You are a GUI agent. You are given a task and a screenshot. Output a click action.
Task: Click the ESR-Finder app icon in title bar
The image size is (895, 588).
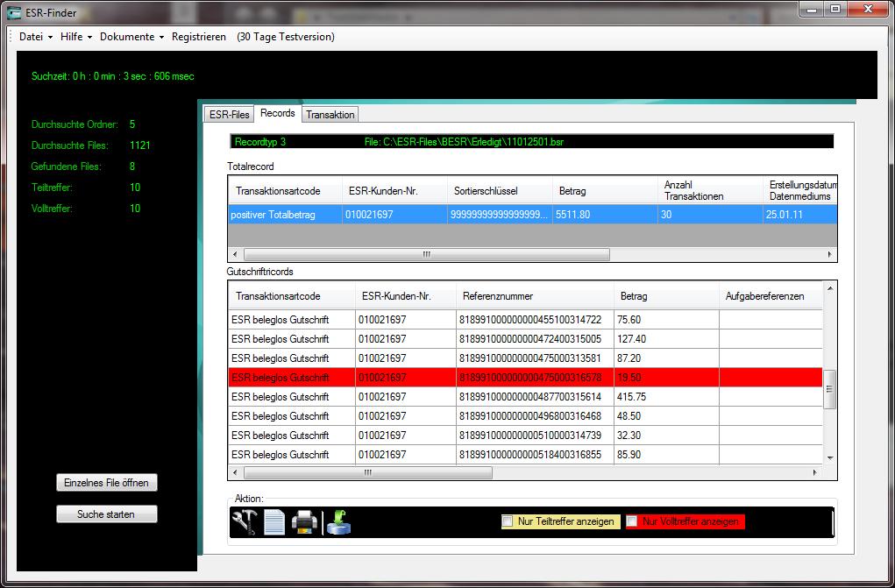tap(14, 12)
